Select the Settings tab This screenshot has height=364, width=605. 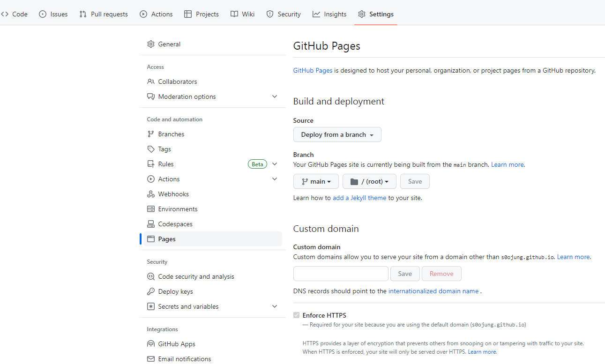[x=376, y=14]
